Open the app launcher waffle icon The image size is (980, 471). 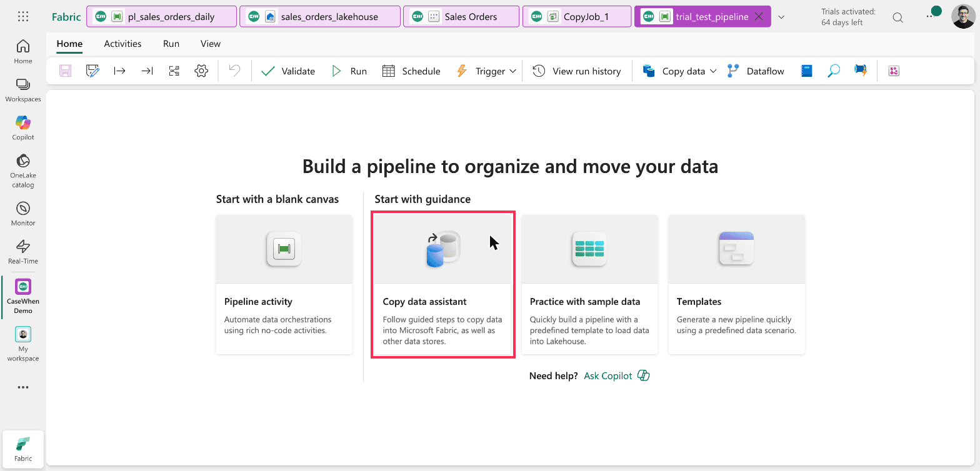point(23,17)
